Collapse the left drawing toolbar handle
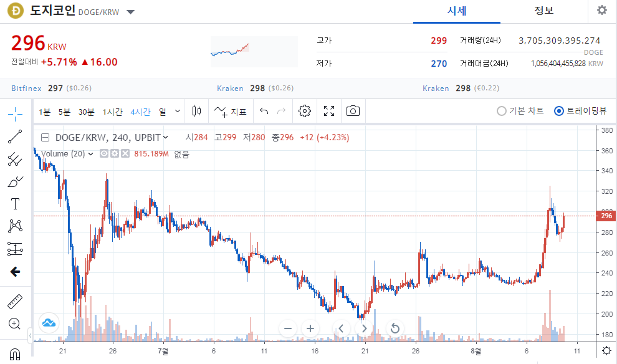The image size is (617, 364). 31,336
